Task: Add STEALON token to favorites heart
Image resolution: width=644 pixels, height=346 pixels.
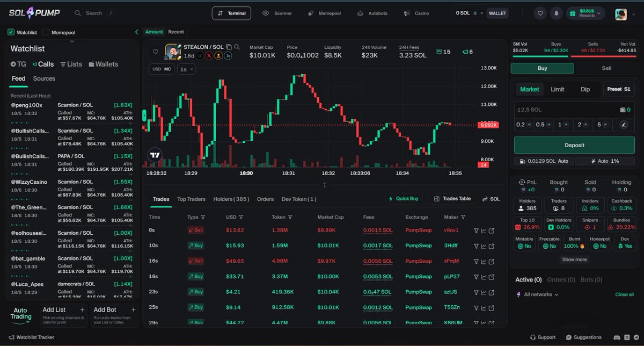Action: tap(156, 52)
